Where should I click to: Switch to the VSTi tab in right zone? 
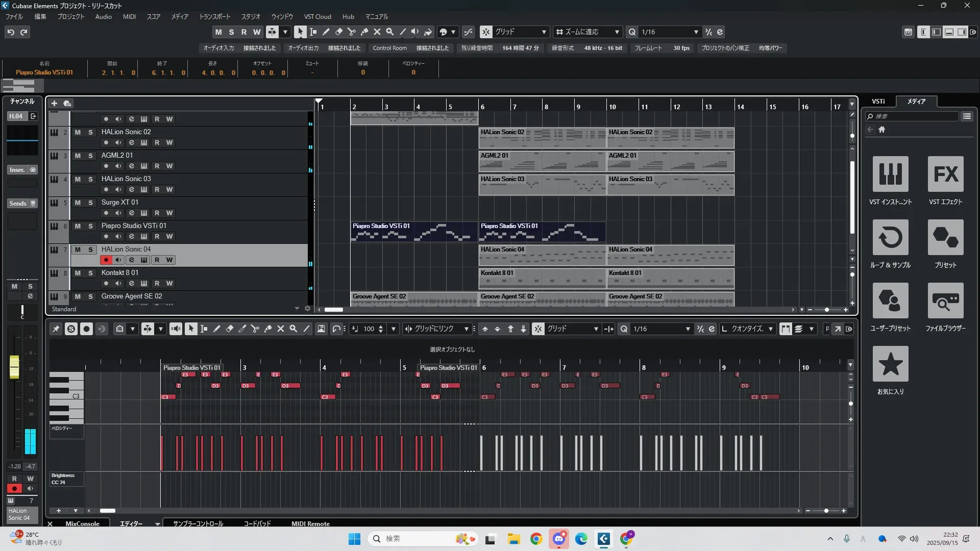[x=878, y=101]
